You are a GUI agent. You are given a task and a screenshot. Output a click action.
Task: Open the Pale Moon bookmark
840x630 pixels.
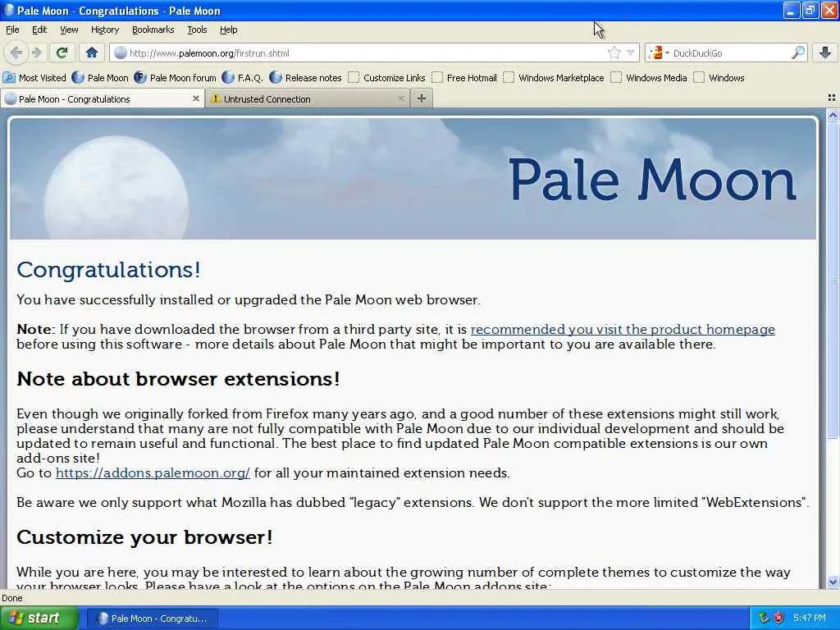pos(100,78)
